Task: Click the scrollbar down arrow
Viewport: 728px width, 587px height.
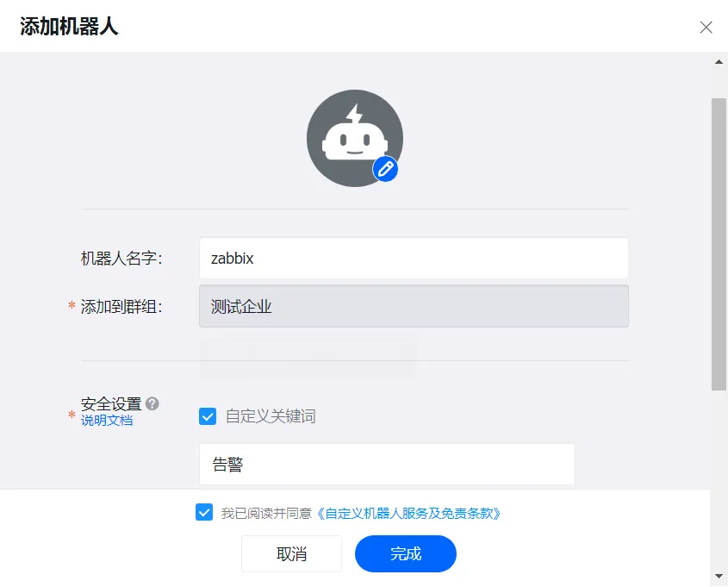Action: (719, 575)
